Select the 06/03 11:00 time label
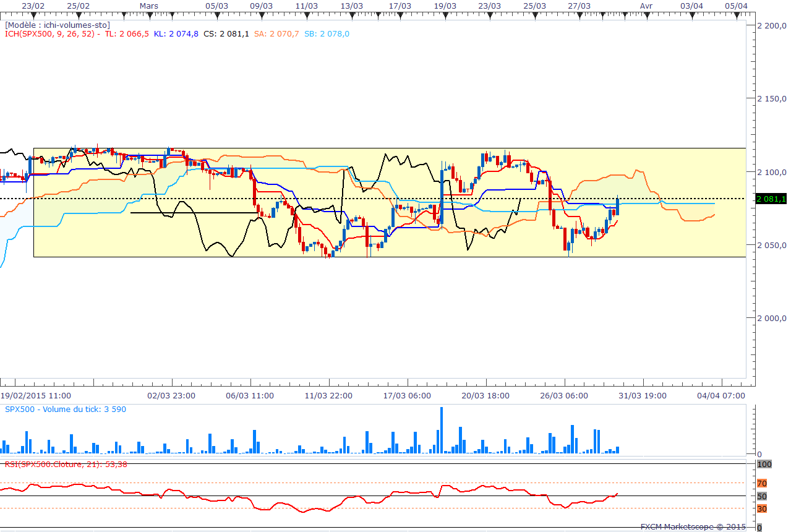 click(x=250, y=395)
